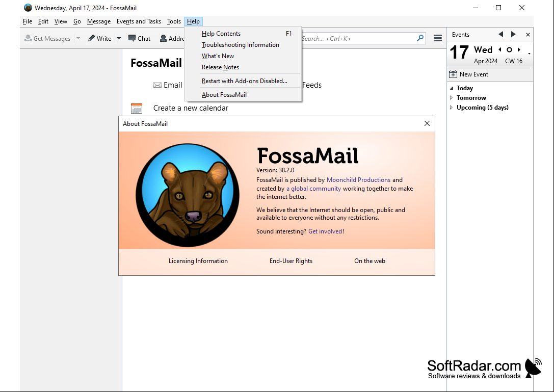Screen dimensions: 554x392
Task: Click the Get Messages download icon
Action: pyautogui.click(x=28, y=38)
